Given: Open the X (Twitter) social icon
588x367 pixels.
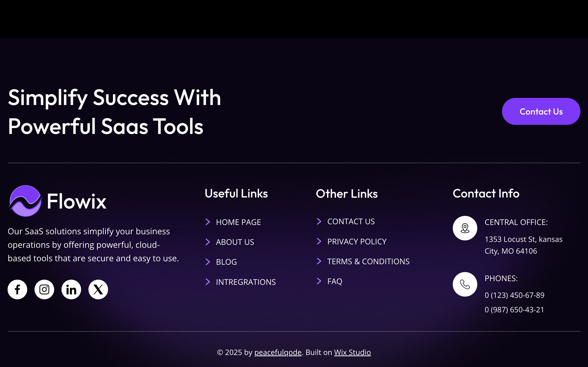Looking at the screenshot, I should tap(98, 289).
